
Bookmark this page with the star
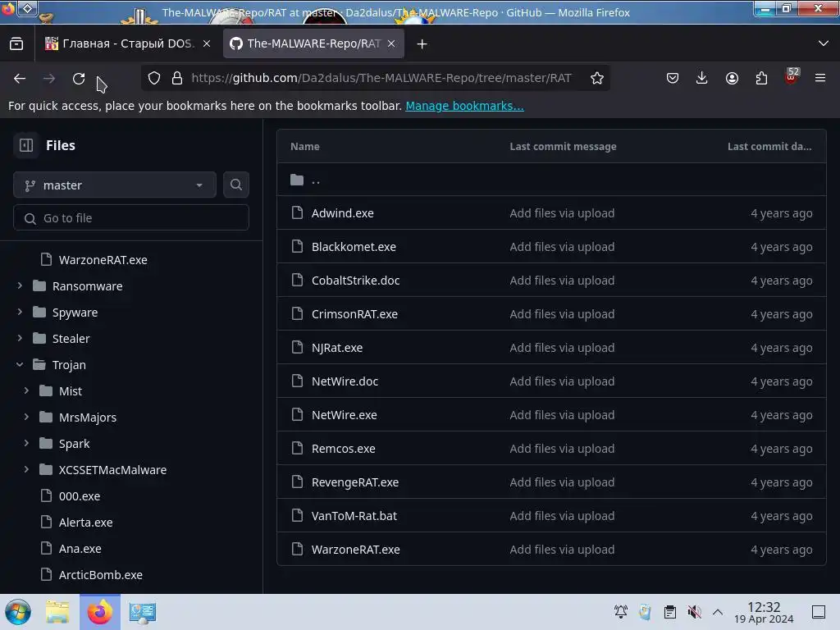(x=597, y=78)
